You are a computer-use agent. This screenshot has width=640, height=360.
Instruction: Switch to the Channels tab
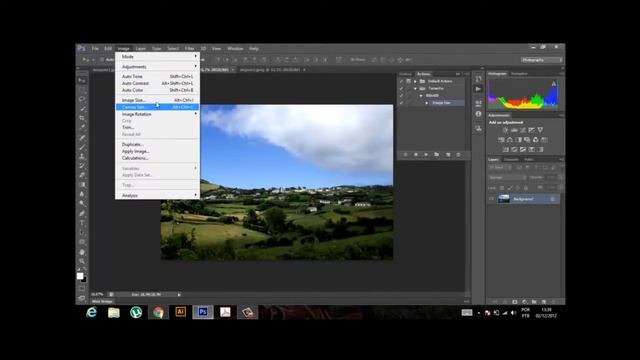(511, 160)
